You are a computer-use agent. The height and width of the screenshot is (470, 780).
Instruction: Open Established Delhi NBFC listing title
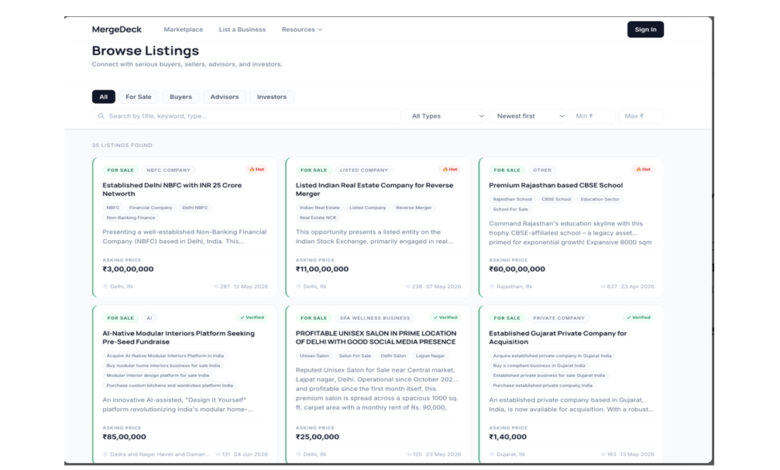click(x=172, y=189)
